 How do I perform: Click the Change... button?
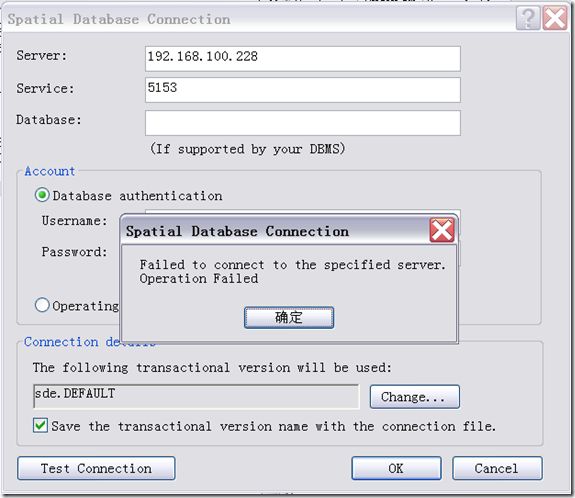pyautogui.click(x=414, y=396)
